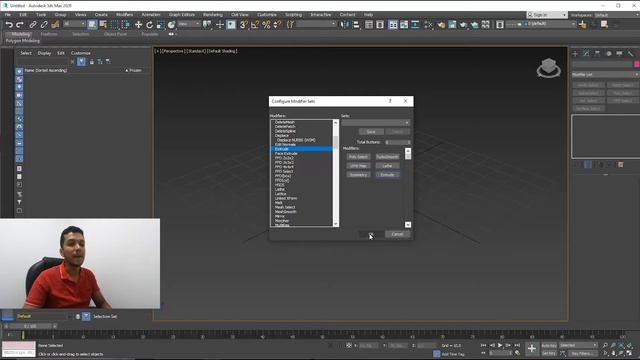Open the Sets dropdown in the dialog

pos(376,122)
